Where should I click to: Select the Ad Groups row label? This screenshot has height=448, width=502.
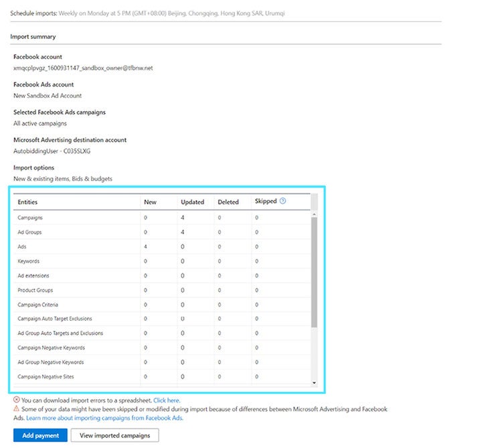coord(29,232)
